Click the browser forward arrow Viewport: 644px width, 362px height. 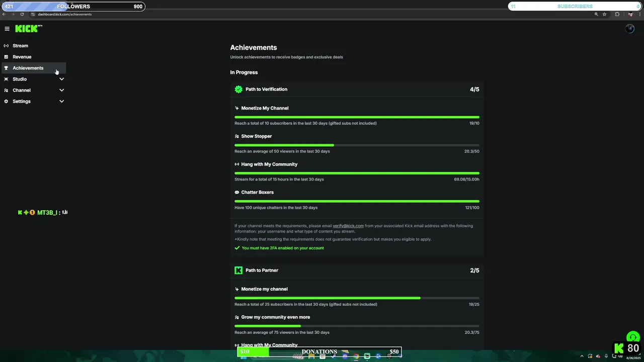13,14
